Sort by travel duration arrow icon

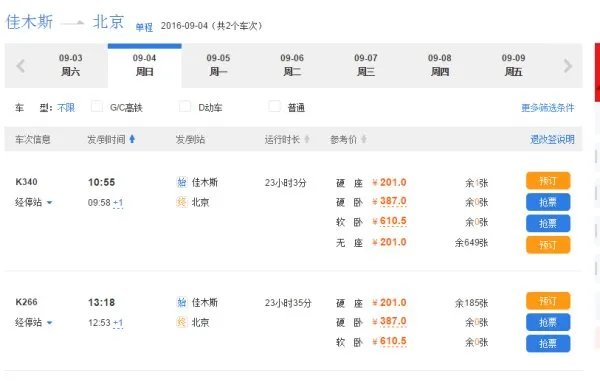307,139
